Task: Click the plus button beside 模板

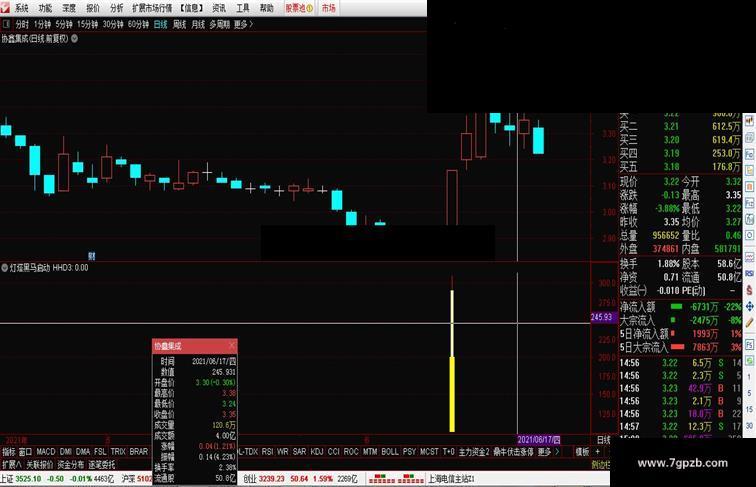Action: (x=598, y=452)
